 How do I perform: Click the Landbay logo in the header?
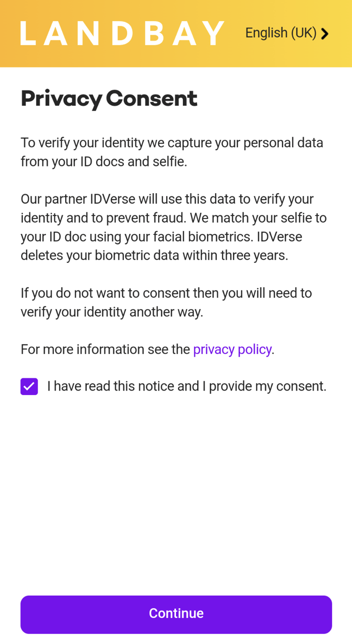coord(122,33)
